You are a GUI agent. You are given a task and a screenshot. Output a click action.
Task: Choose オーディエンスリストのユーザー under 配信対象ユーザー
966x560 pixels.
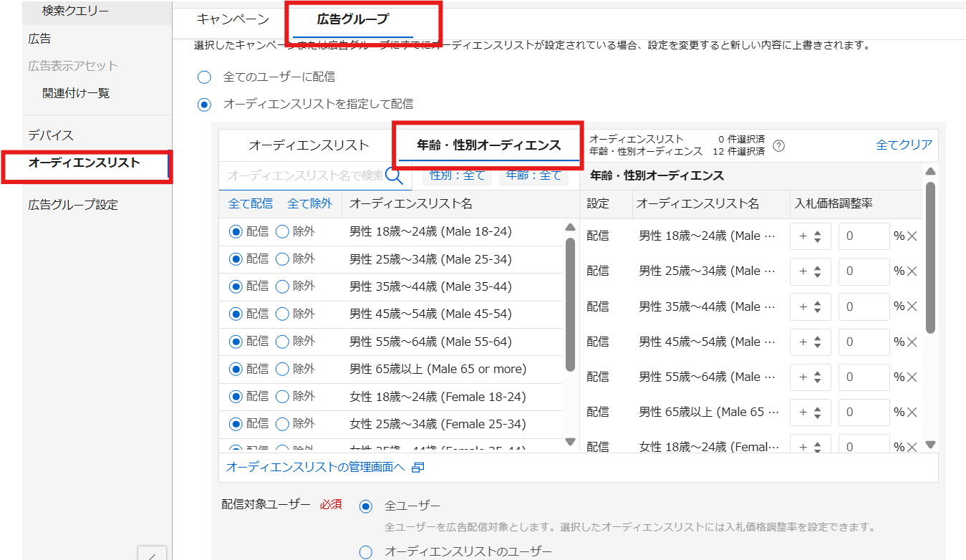[366, 551]
